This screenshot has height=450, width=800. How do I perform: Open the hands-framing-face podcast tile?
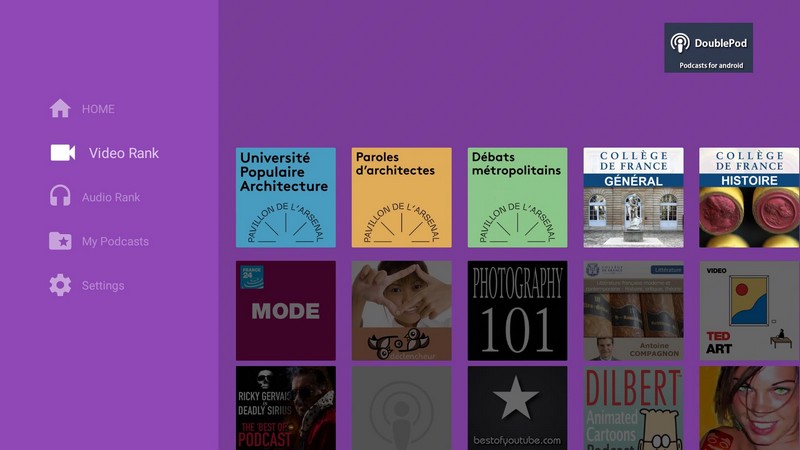pos(402,311)
